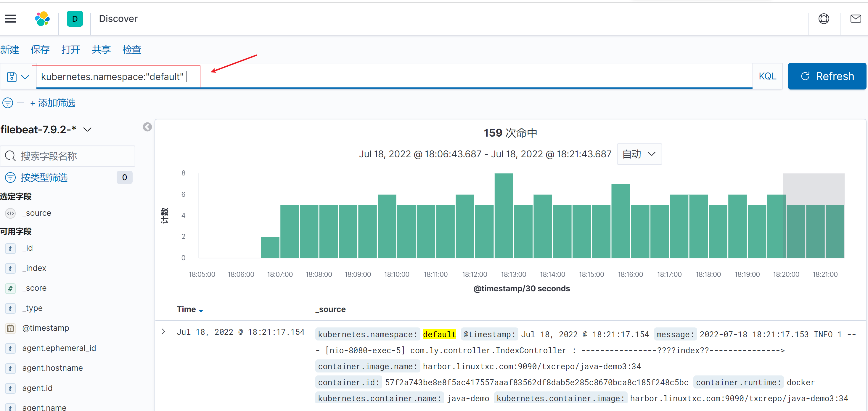Expand the first log document row
Image resolution: width=868 pixels, height=411 pixels.
click(163, 331)
